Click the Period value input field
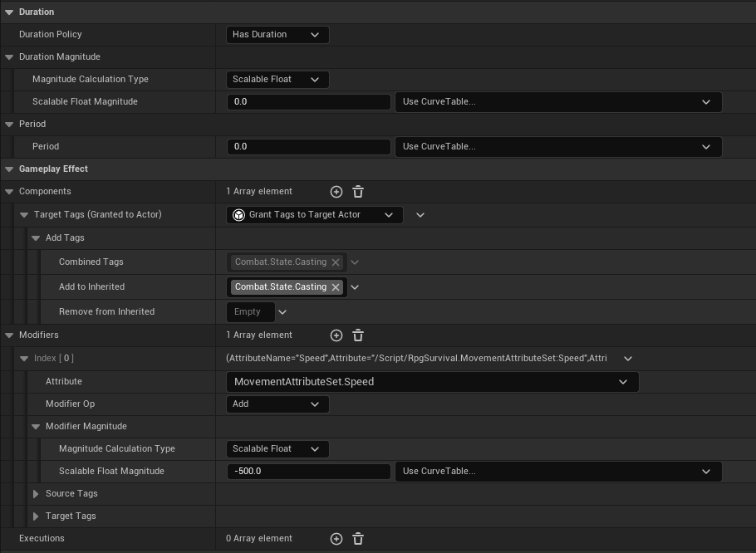The image size is (756, 553). click(307, 147)
